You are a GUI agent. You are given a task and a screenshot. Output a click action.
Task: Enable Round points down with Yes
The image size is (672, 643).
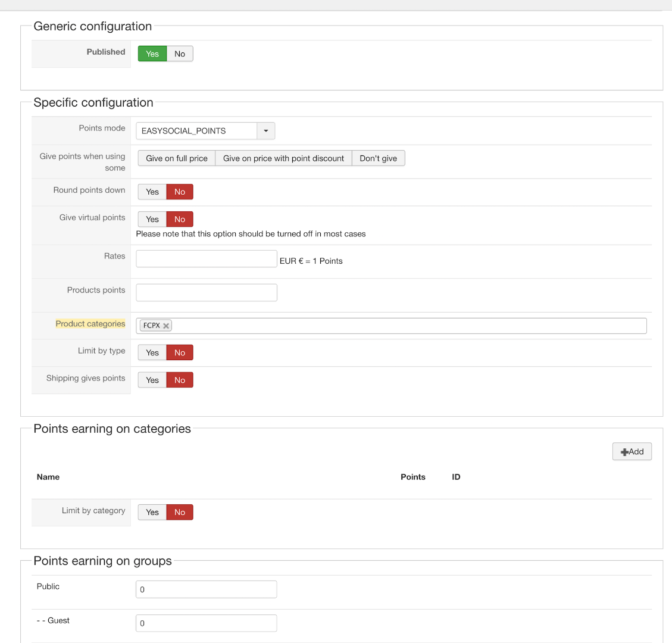click(152, 192)
